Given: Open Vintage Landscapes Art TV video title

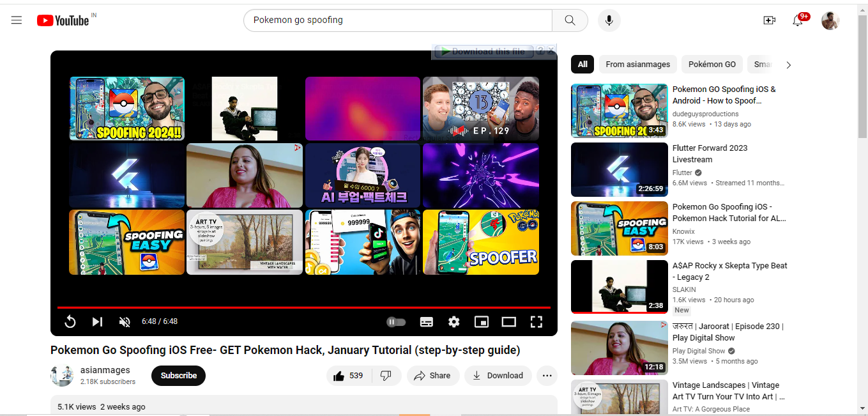Looking at the screenshot, I should pos(729,391).
